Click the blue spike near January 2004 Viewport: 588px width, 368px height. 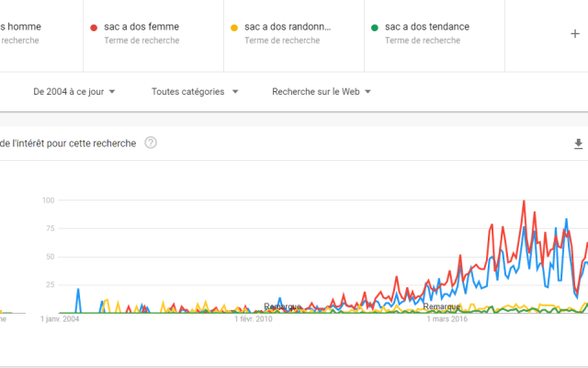78,290
